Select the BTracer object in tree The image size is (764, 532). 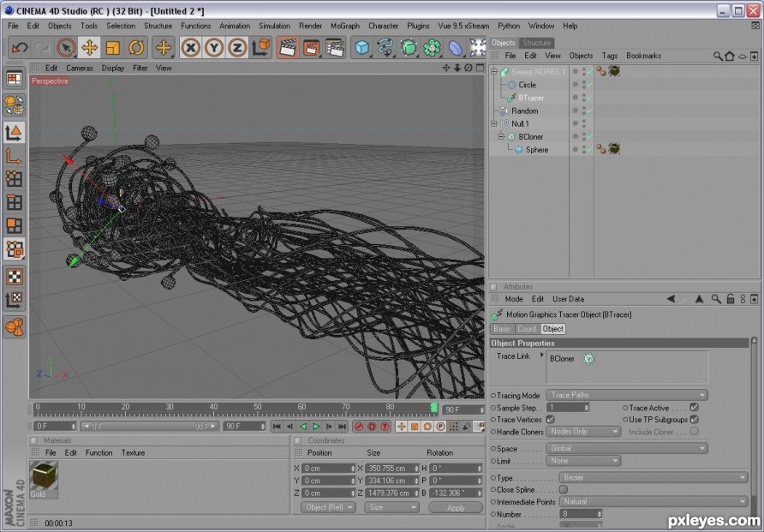[531, 98]
